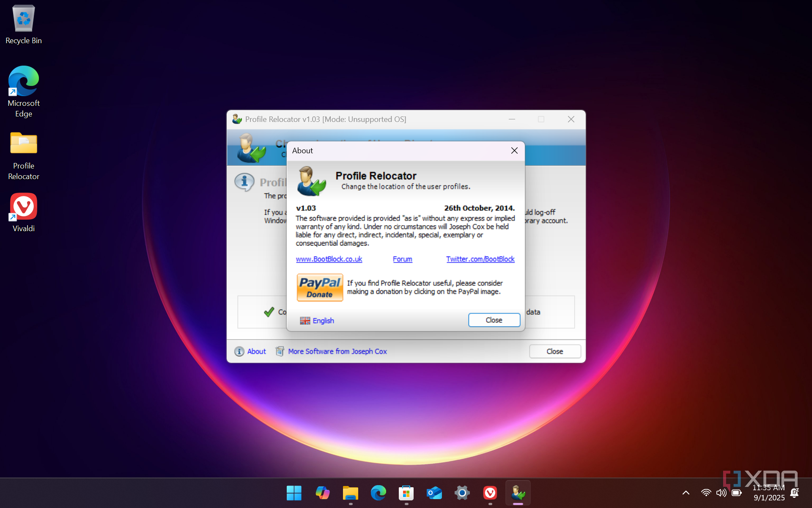The image size is (812, 508).
Task: Open More Software from Joseph Cox link
Action: click(x=337, y=351)
